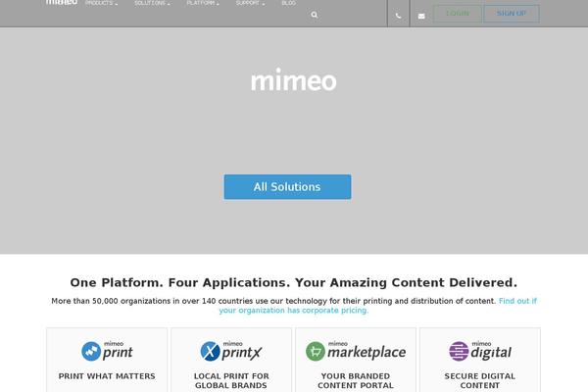Click the blue Mimeo Print logo icon

click(91, 352)
